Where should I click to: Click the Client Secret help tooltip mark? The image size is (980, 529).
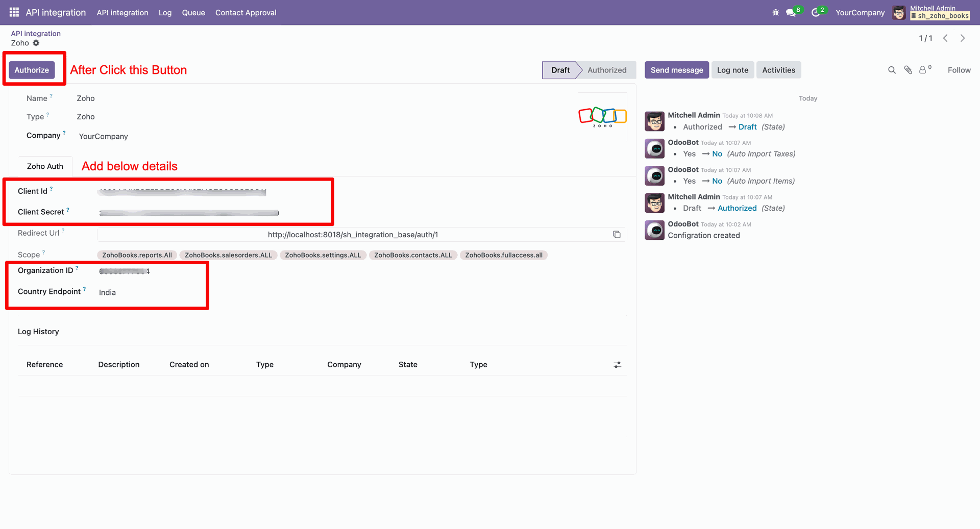(x=68, y=210)
